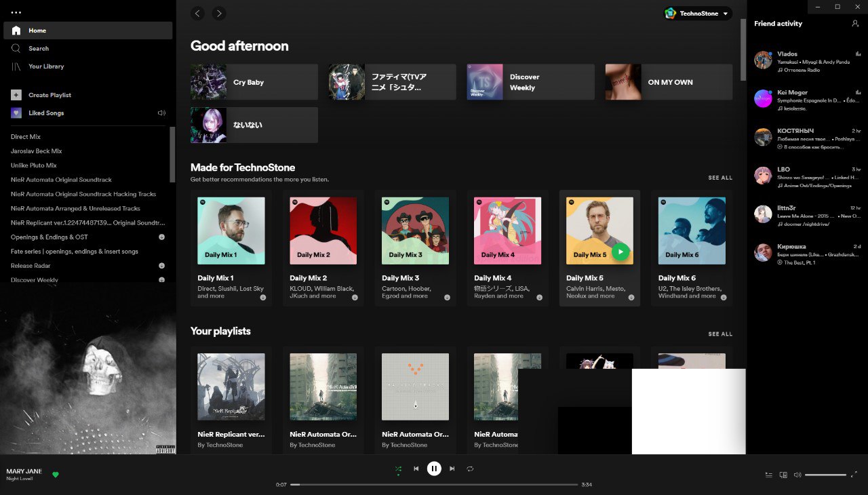
Task: Adjust the volume slider
Action: coord(825,475)
